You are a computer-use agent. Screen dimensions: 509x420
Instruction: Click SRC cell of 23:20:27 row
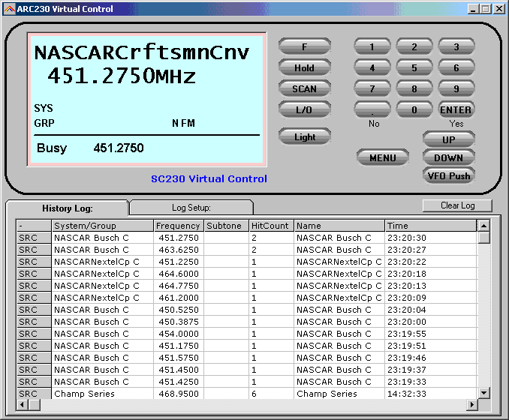point(34,250)
